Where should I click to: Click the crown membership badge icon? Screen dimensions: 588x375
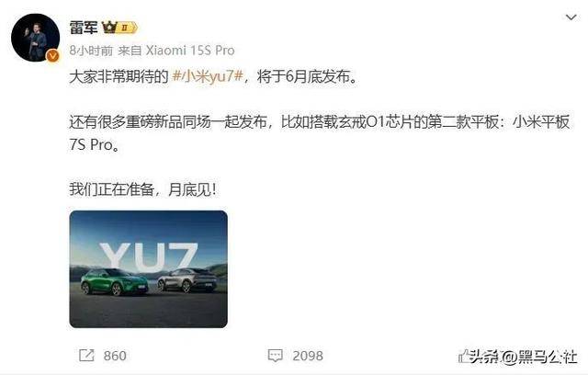tap(109, 28)
